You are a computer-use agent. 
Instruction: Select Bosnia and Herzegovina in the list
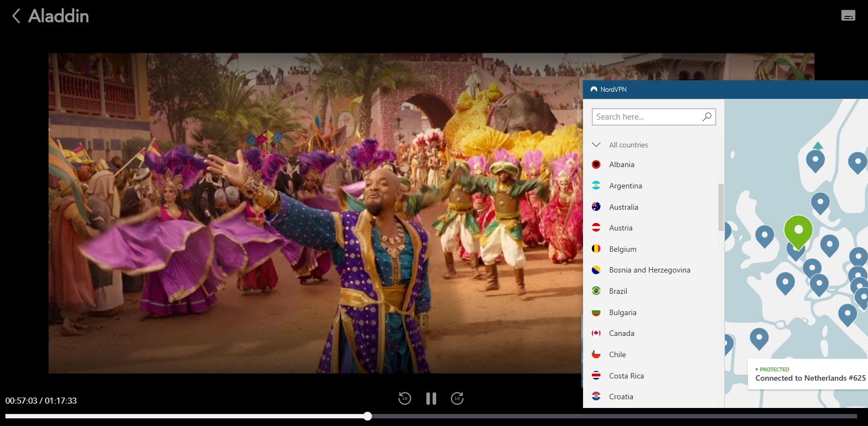tap(651, 270)
